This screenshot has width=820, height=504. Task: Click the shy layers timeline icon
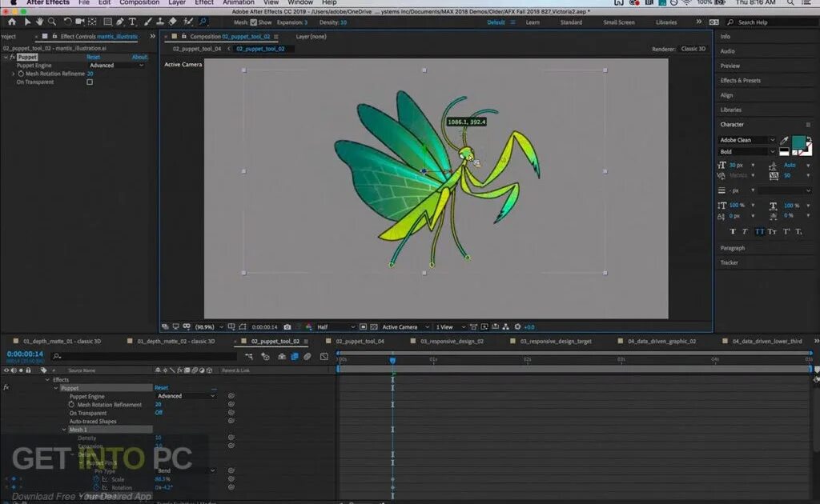tap(282, 356)
